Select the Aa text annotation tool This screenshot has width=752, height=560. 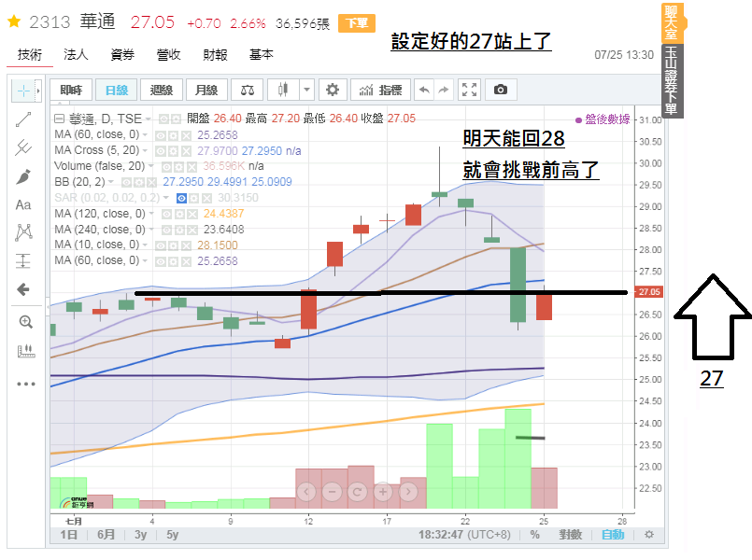(23, 205)
